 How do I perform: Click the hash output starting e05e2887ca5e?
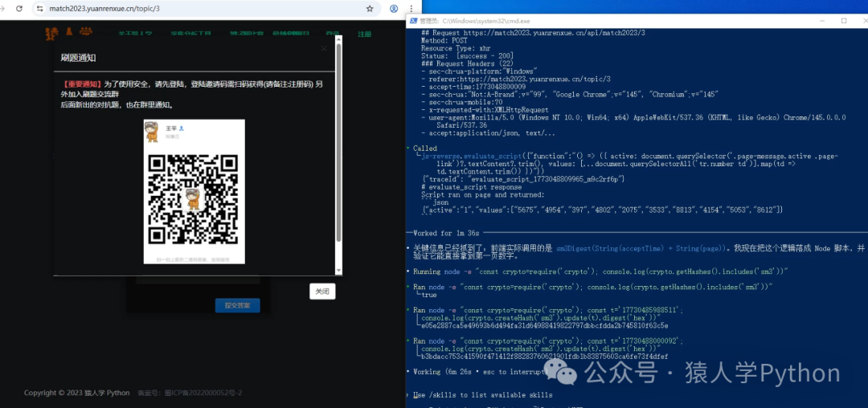tap(545, 325)
